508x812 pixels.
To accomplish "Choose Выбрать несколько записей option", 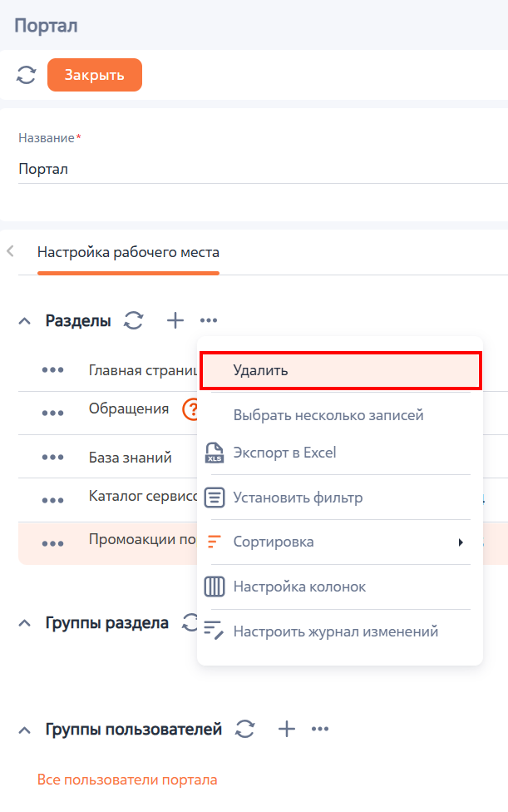I will click(x=328, y=415).
